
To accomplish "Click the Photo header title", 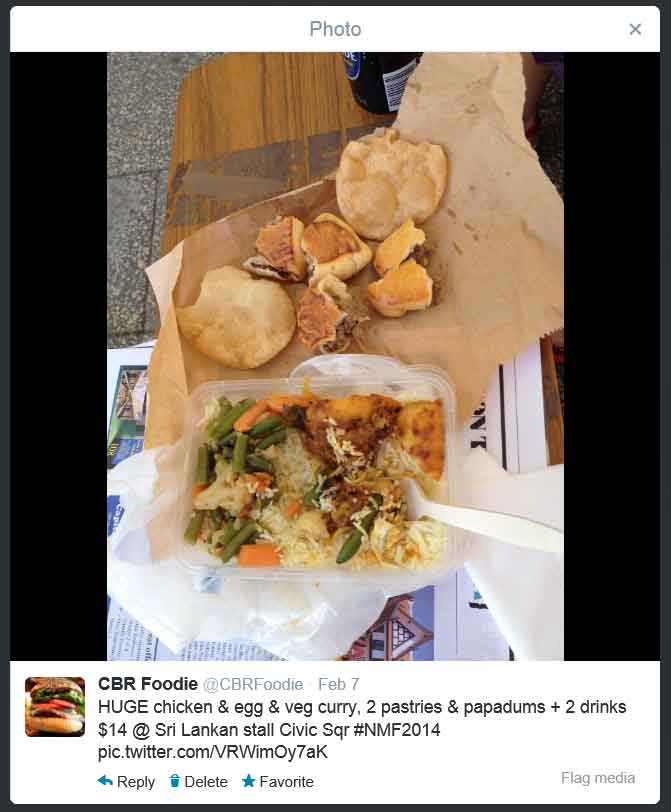I will [x=335, y=29].
